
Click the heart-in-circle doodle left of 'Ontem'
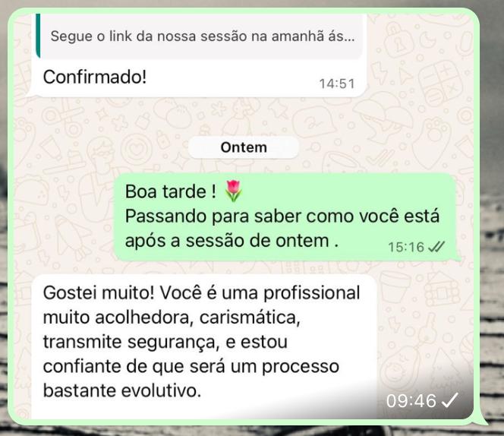[x=138, y=148]
